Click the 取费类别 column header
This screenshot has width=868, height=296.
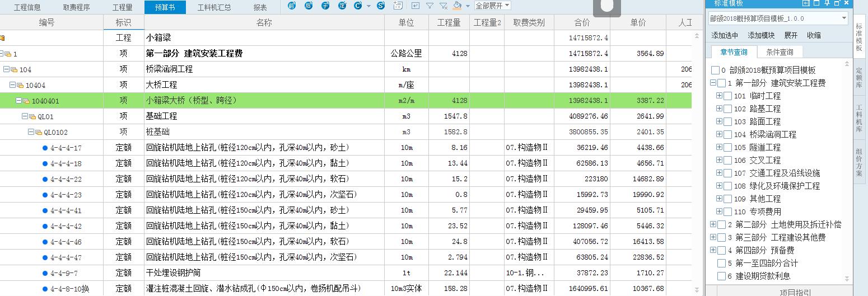click(x=529, y=23)
